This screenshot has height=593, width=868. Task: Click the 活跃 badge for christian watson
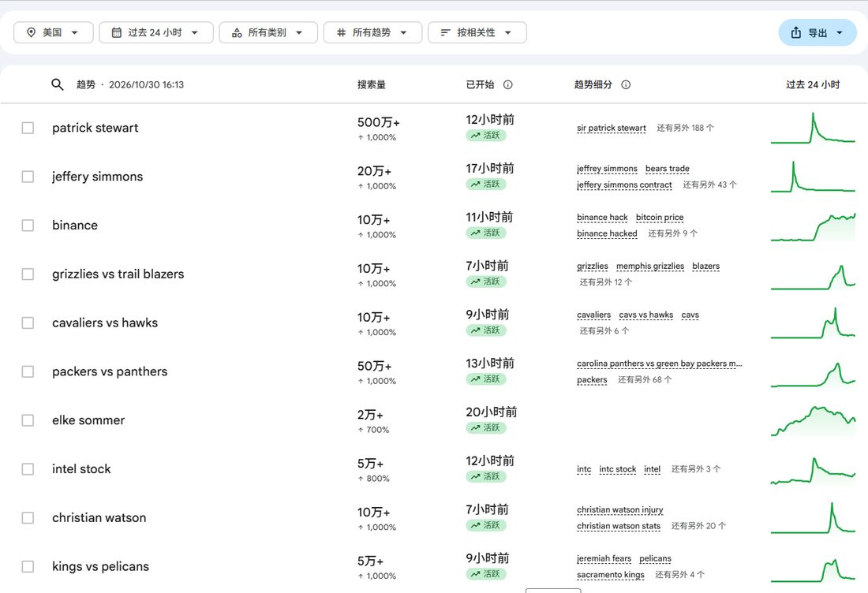(x=486, y=525)
